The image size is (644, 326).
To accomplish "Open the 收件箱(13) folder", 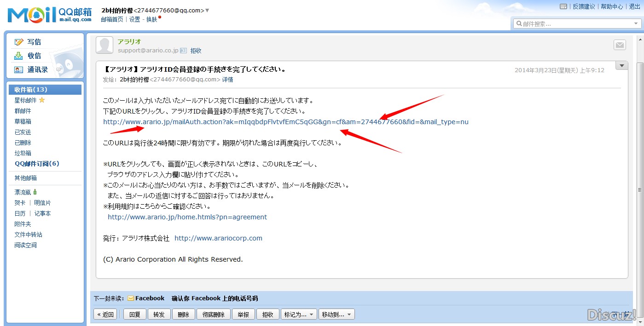I will pyautogui.click(x=31, y=90).
